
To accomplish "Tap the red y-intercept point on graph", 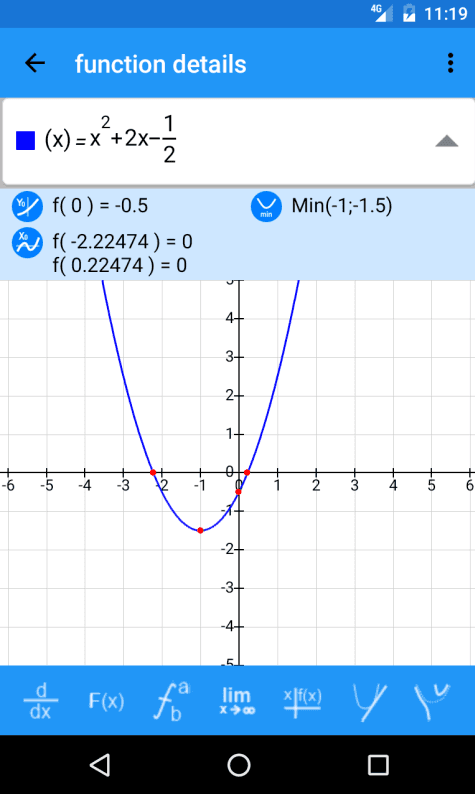I will [x=239, y=492].
